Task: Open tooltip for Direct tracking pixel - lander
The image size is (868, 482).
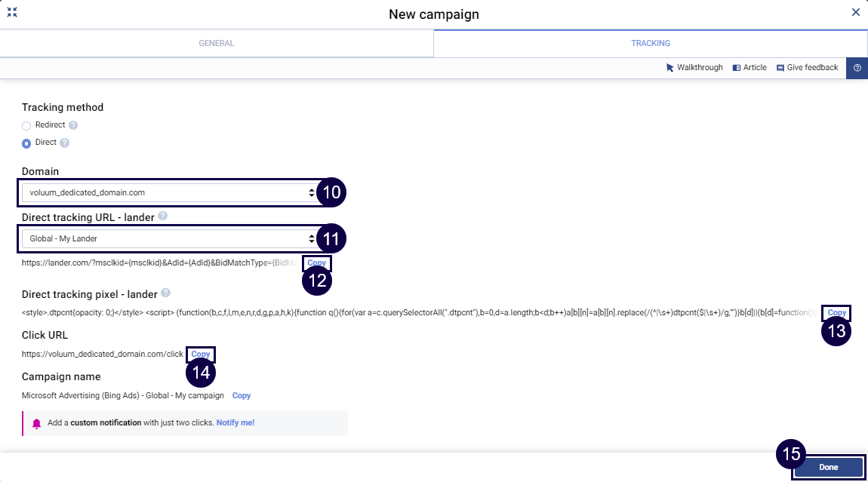Action: [x=166, y=294]
